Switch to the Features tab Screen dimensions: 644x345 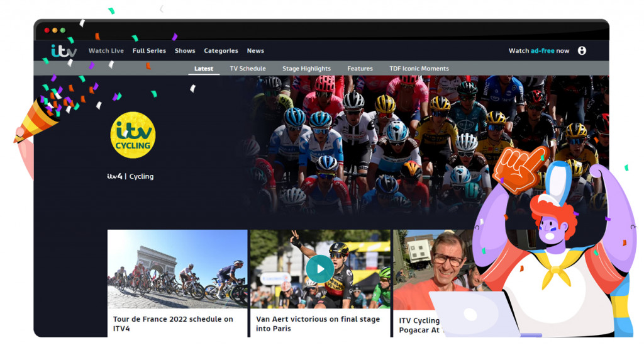[360, 69]
